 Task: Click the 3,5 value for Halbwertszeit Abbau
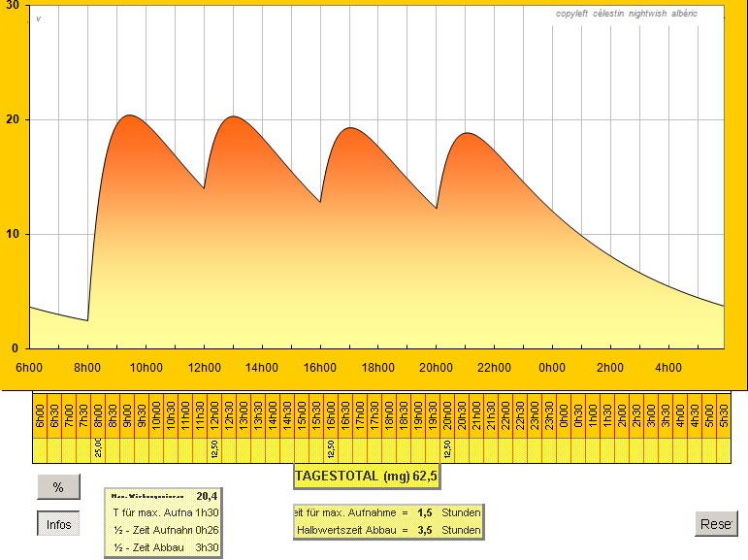pos(424,529)
